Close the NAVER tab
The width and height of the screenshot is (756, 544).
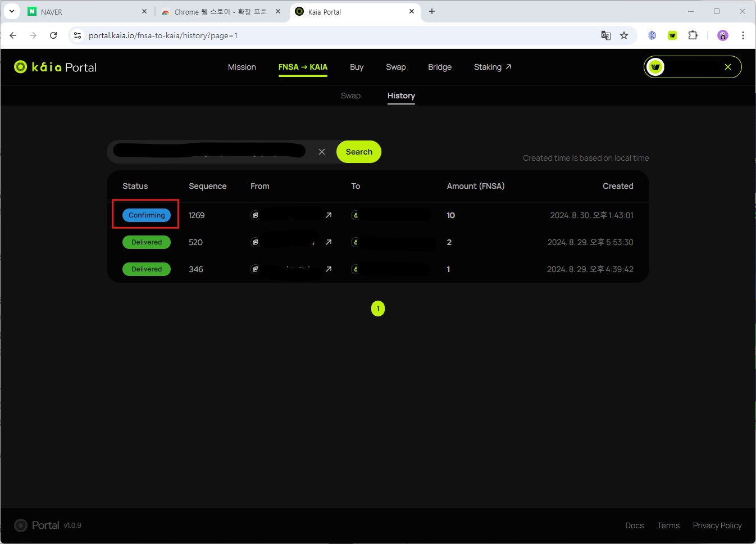click(x=144, y=11)
